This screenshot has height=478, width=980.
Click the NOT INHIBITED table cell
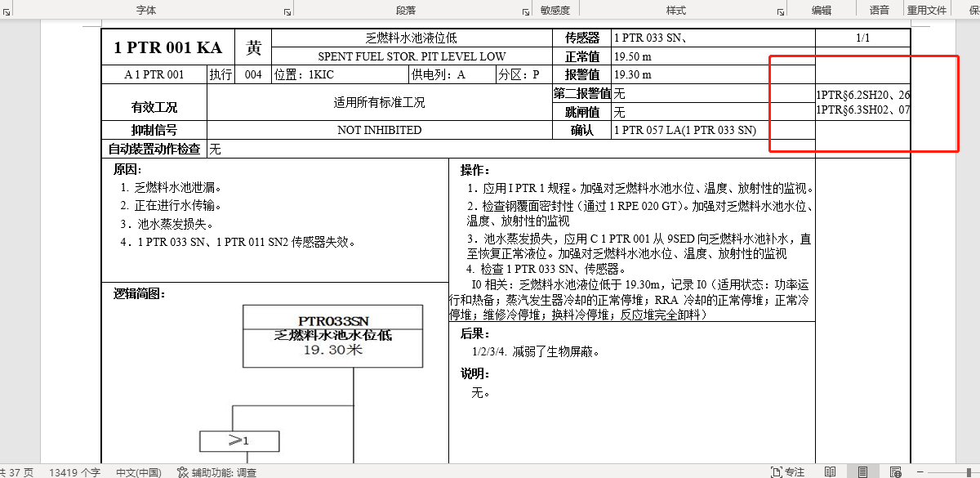(x=379, y=130)
